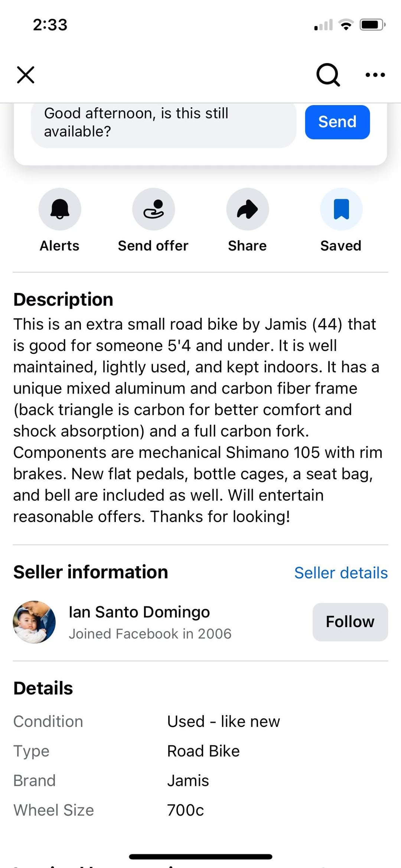Tap the Send offer icon
This screenshot has width=401, height=868.
pos(153,209)
